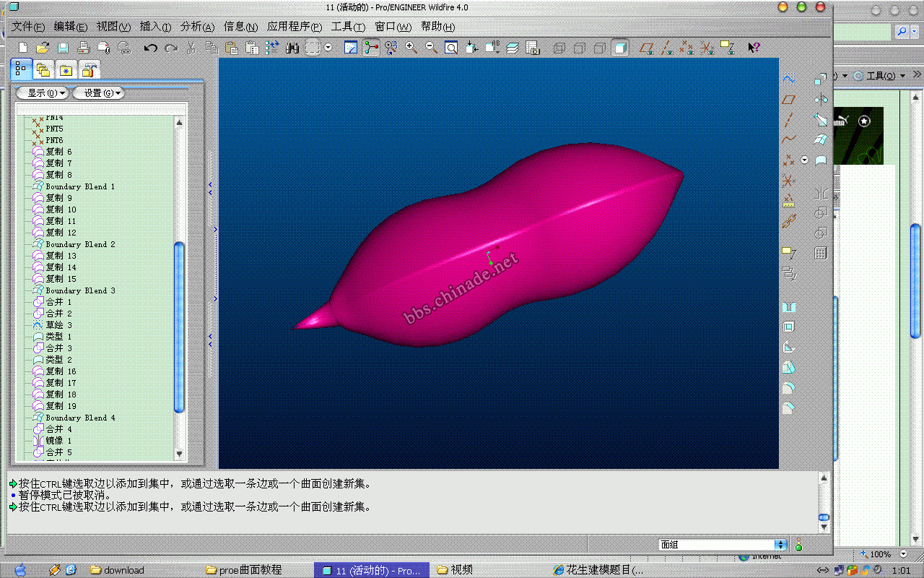Screen dimensions: 924x578
Task: Toggle the spin center icon
Action: [371, 48]
